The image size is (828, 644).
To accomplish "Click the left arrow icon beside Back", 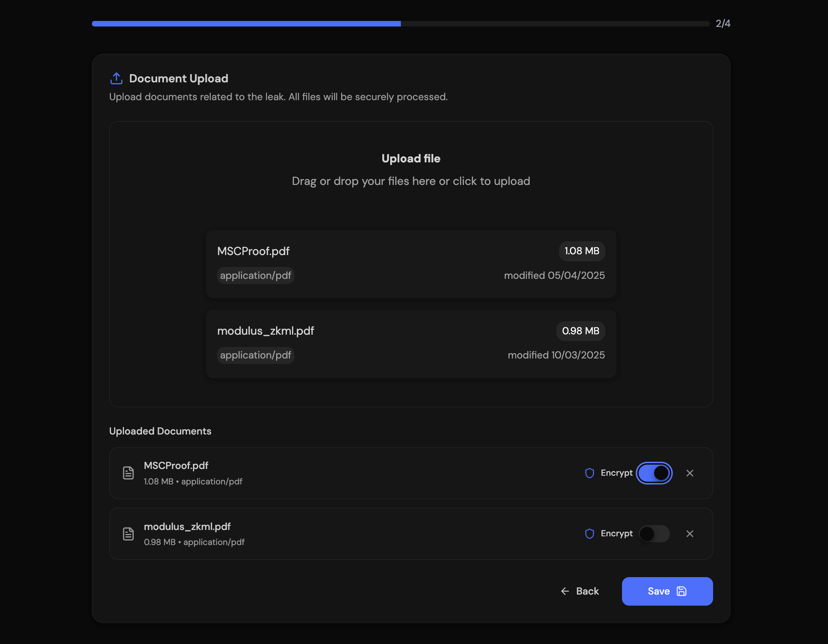I will (x=565, y=591).
